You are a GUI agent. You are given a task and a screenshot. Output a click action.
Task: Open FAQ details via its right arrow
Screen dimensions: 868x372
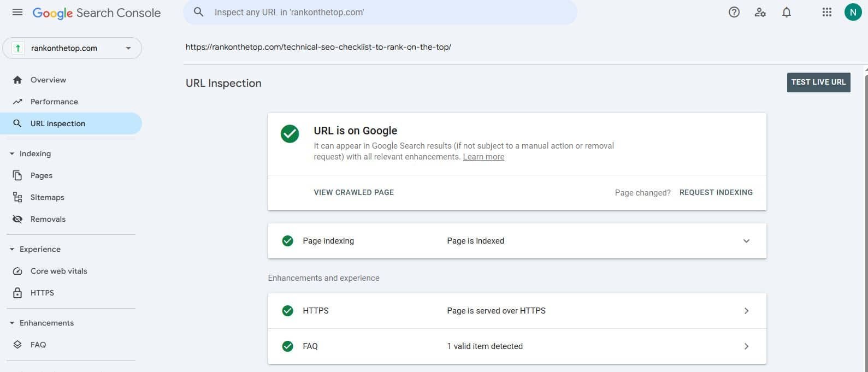click(746, 346)
